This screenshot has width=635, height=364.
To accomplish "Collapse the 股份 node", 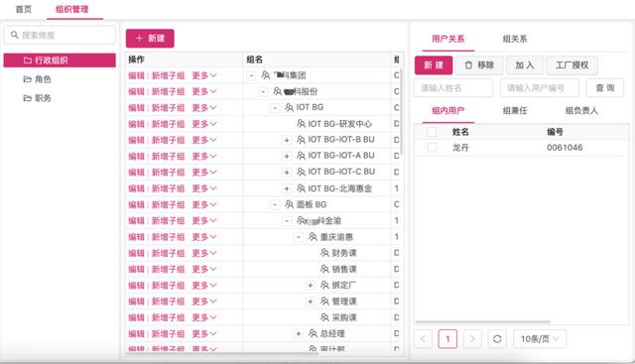I will [263, 91].
